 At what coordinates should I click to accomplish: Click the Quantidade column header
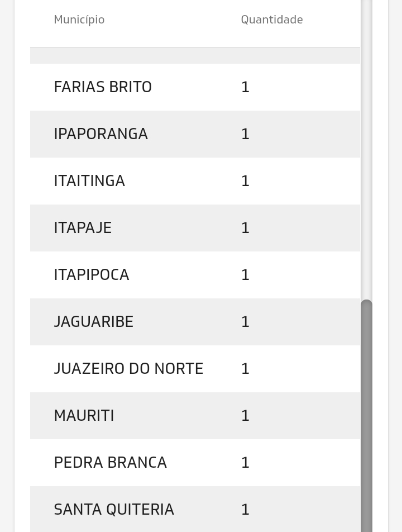click(x=272, y=20)
